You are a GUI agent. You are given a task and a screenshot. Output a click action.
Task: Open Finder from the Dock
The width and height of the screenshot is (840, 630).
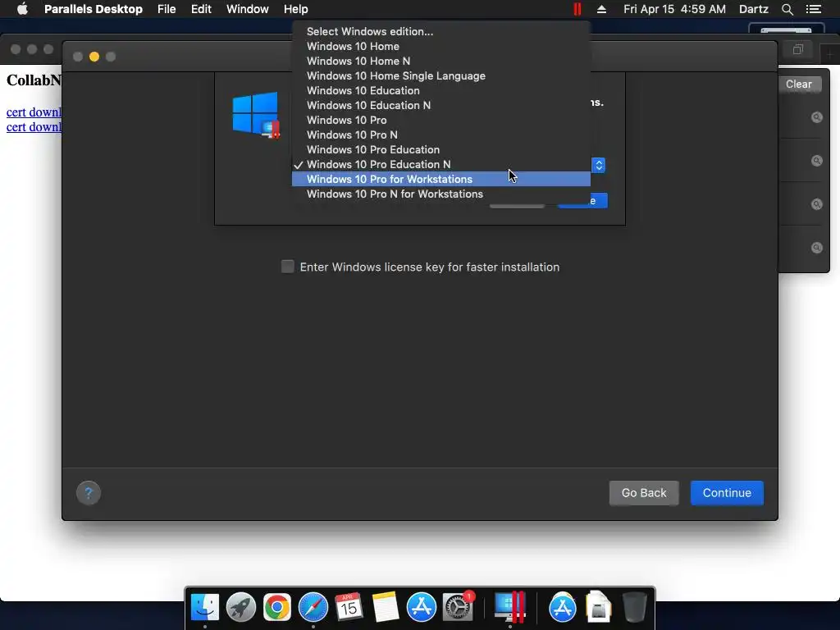pyautogui.click(x=204, y=608)
